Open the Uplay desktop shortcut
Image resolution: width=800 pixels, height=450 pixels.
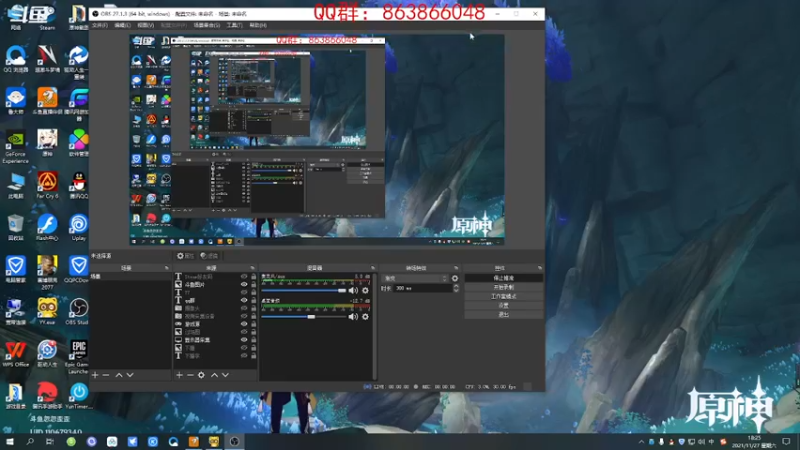[79, 227]
